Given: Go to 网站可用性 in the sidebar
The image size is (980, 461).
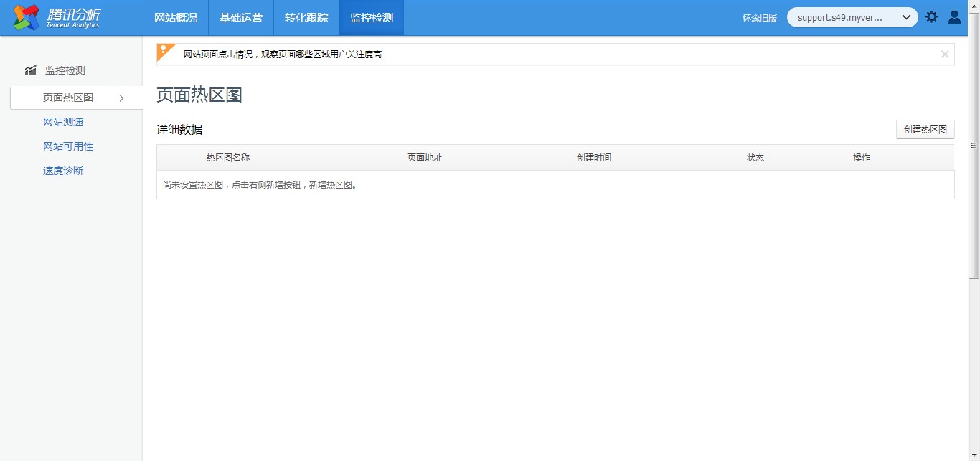Looking at the screenshot, I should 68,146.
